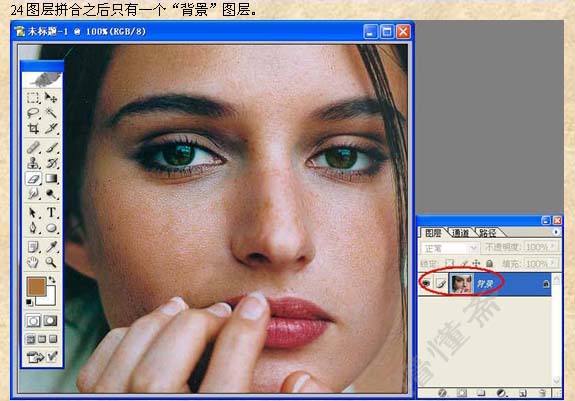This screenshot has height=401, width=575.
Task: Select the Brush tool
Action: 51,148
